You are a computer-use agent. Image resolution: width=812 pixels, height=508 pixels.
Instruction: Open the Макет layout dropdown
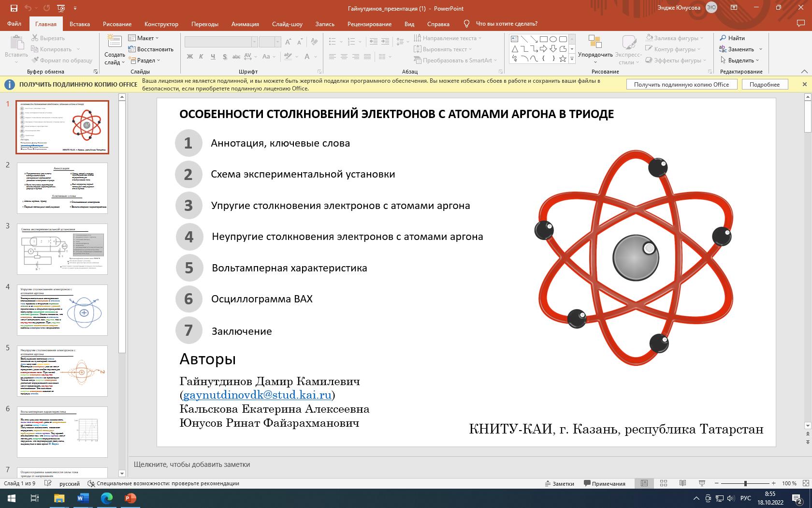pyautogui.click(x=144, y=38)
